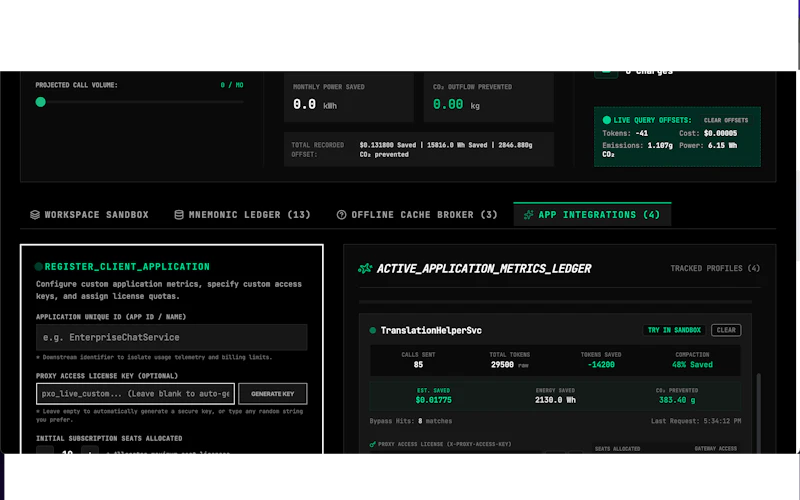Viewport: 800px width, 500px height.
Task: Click the Tokens Saved value -14200
Action: coord(601,365)
